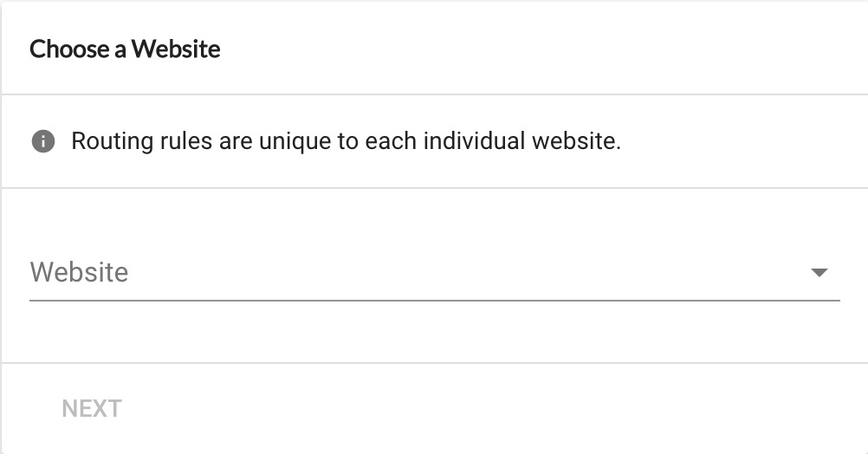
Task: Select the Website combo box field
Action: click(435, 272)
